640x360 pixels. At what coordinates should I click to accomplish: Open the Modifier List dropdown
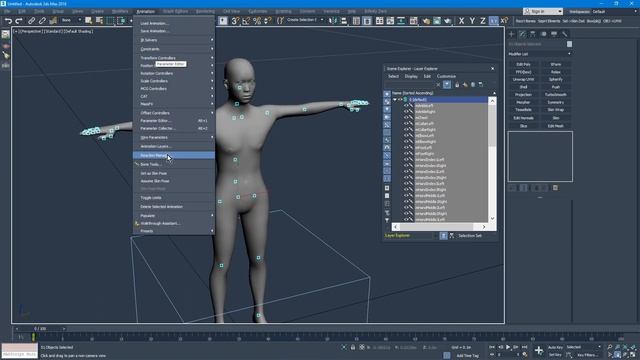coord(539,54)
